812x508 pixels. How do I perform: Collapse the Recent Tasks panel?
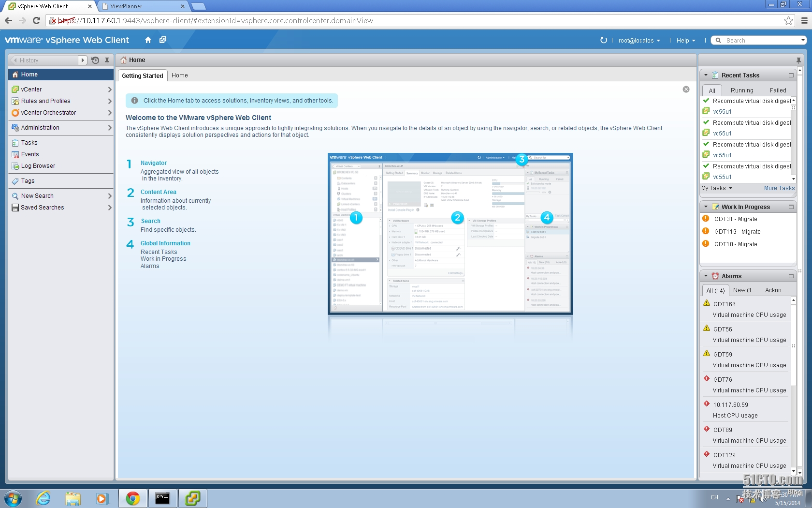(706, 75)
